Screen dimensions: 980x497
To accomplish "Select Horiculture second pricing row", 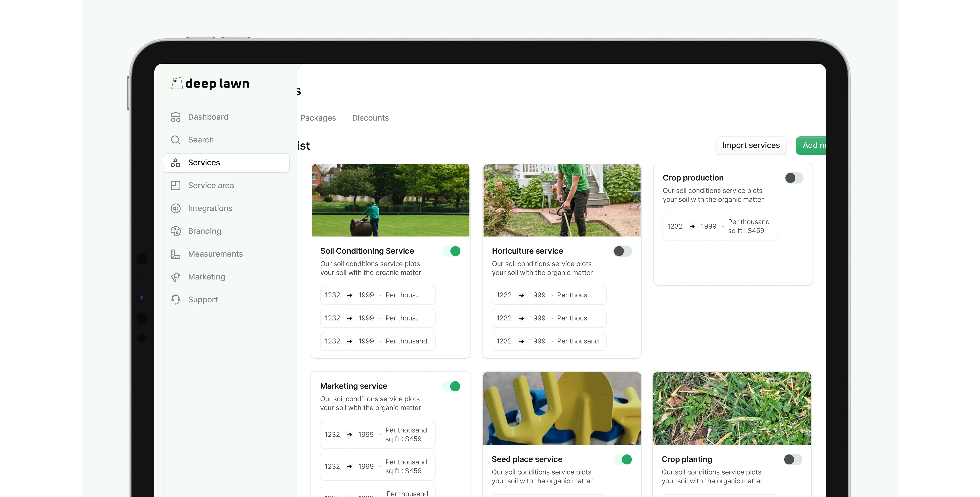I will [x=549, y=318].
